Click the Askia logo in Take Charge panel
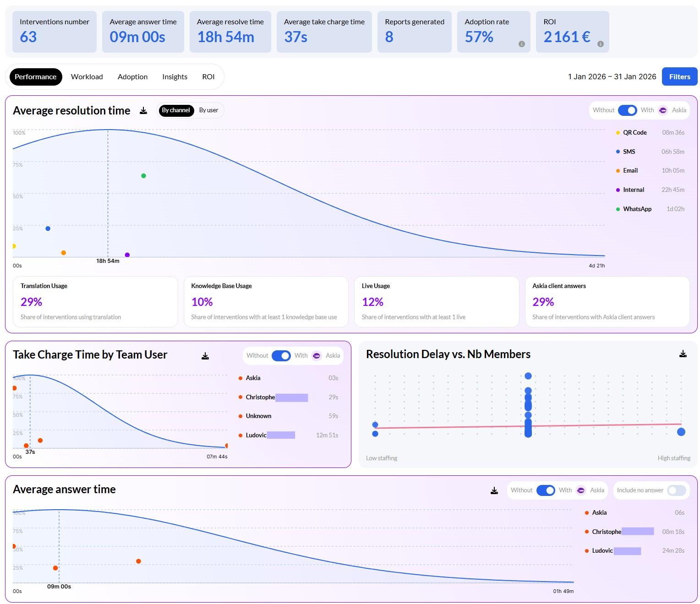The width and height of the screenshot is (700, 604). [x=317, y=356]
